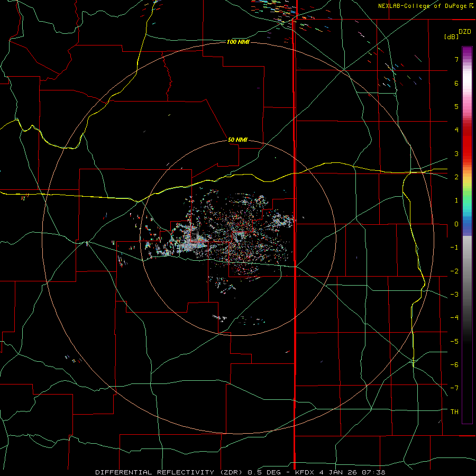Screen dimensions: 476x476
Task: Click the -7 tick label on color scale
Action: tap(454, 388)
